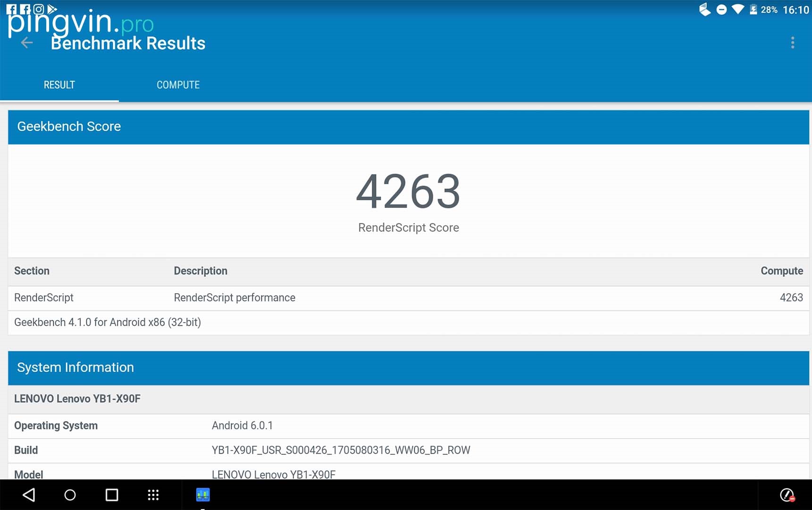Tap the Geekbench Score section header
The height and width of the screenshot is (510, 812).
pos(408,127)
